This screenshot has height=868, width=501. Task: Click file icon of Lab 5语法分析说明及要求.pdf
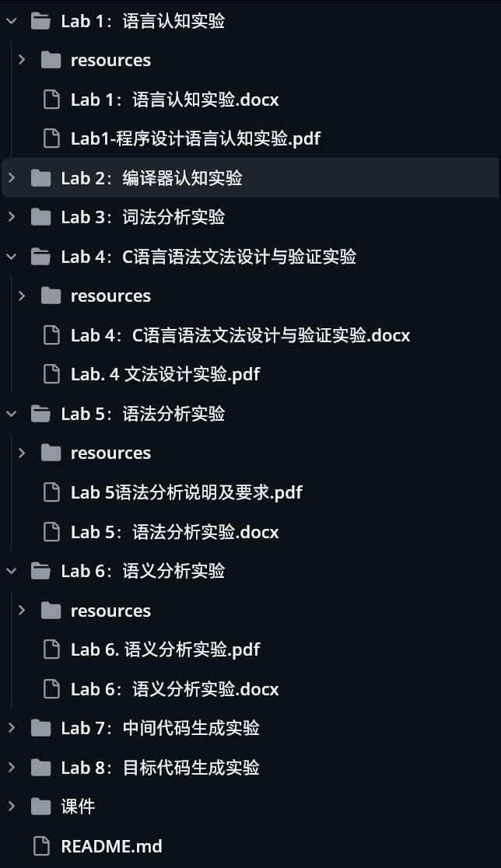click(51, 492)
